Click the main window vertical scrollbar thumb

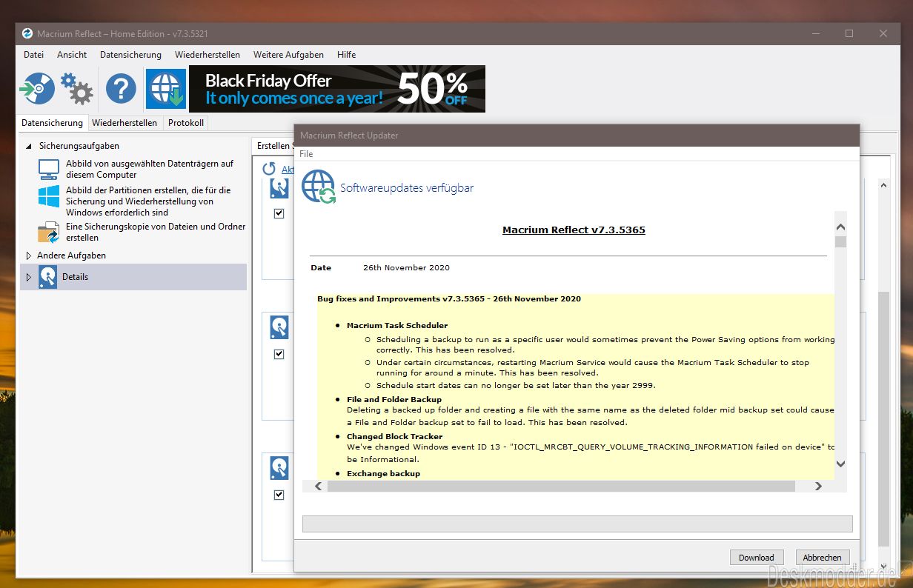point(883,418)
